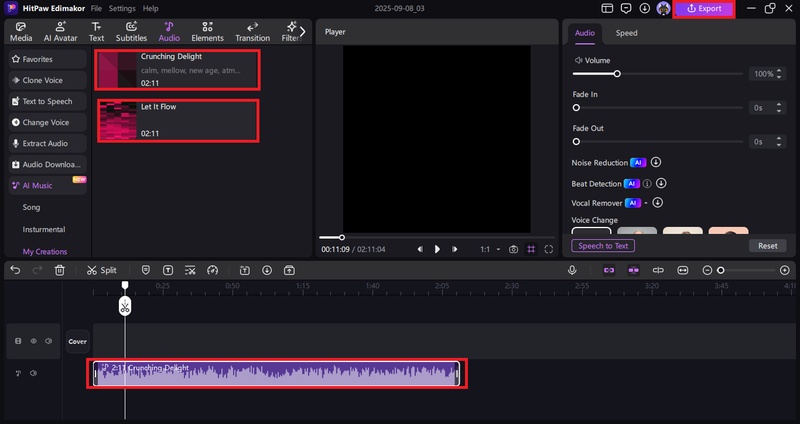Show Beat Detection info icon

point(647,184)
